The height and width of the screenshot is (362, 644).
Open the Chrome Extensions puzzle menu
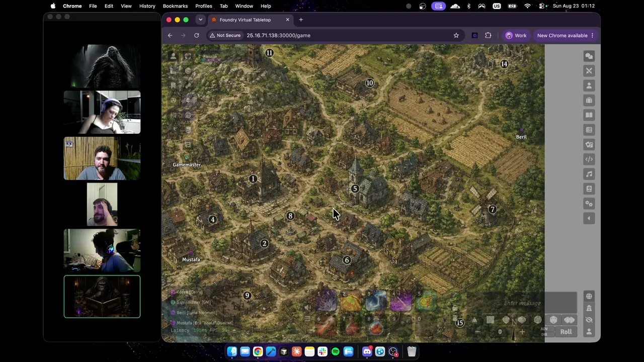click(x=488, y=35)
